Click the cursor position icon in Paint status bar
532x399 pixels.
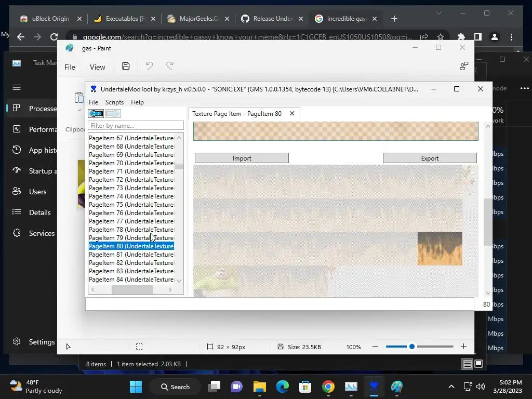click(x=68, y=347)
